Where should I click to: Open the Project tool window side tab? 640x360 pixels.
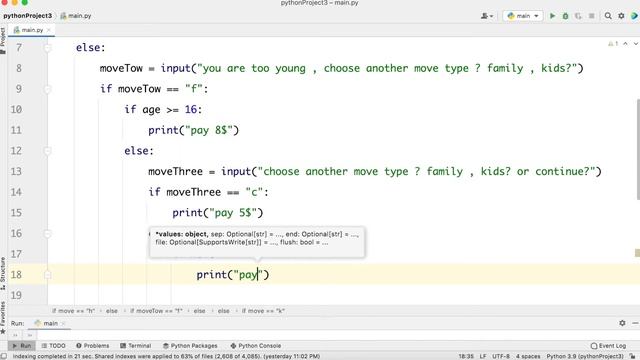tap(3, 40)
